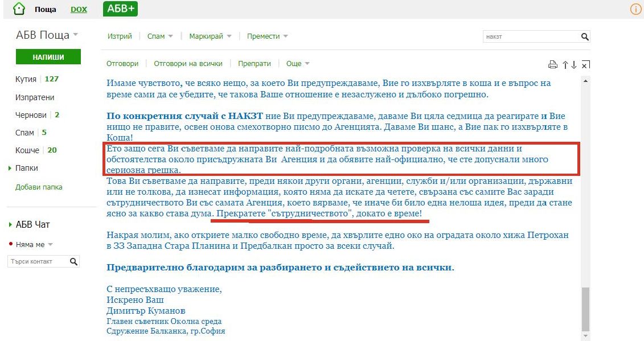This screenshot has width=644, height=341.
Task: Click the Търси контакт input field
Action: [38, 261]
